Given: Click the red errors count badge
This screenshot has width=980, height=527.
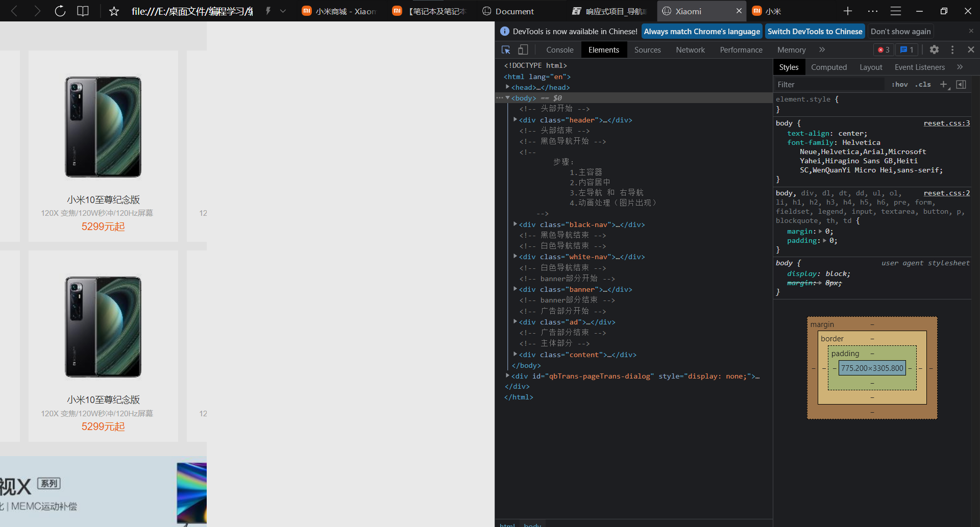Looking at the screenshot, I should coord(884,49).
